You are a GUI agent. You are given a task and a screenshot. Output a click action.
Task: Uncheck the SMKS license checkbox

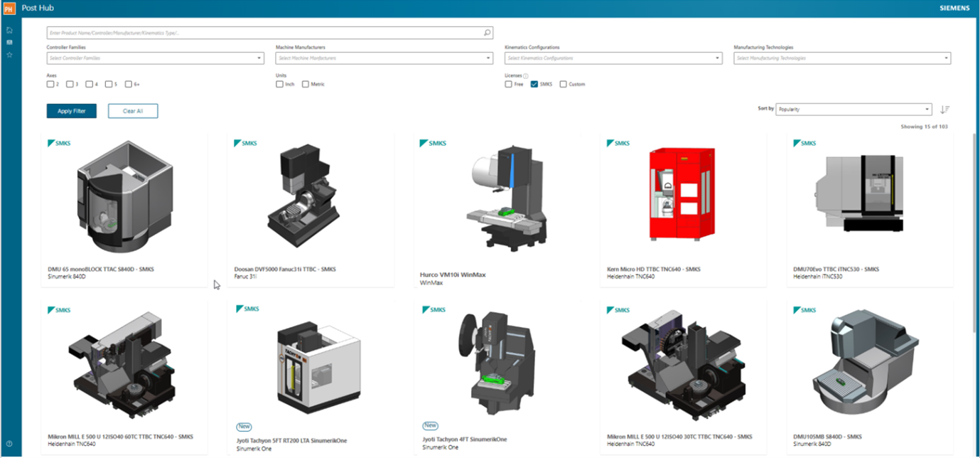[x=534, y=84]
